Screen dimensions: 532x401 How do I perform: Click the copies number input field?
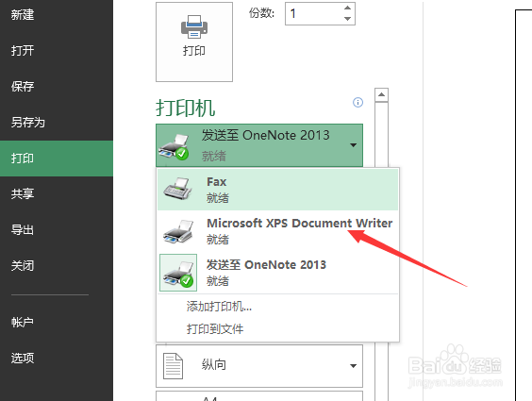(x=314, y=13)
